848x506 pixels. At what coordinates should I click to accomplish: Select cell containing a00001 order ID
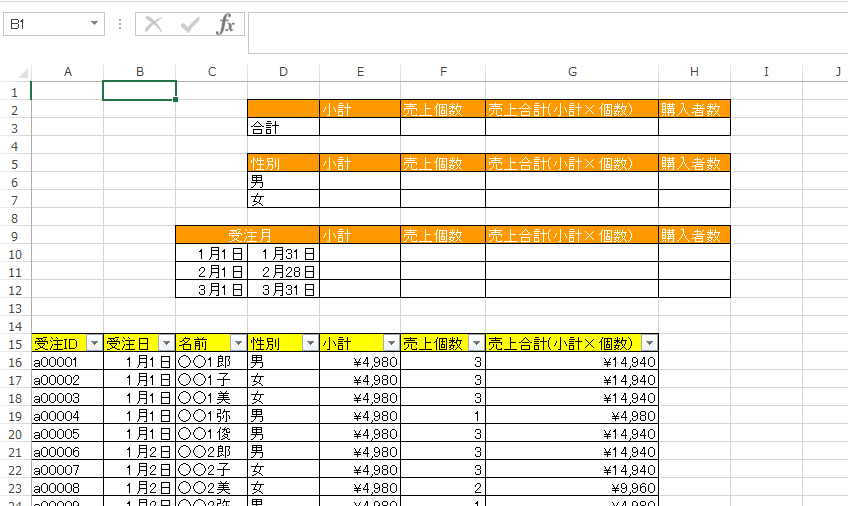point(67,361)
